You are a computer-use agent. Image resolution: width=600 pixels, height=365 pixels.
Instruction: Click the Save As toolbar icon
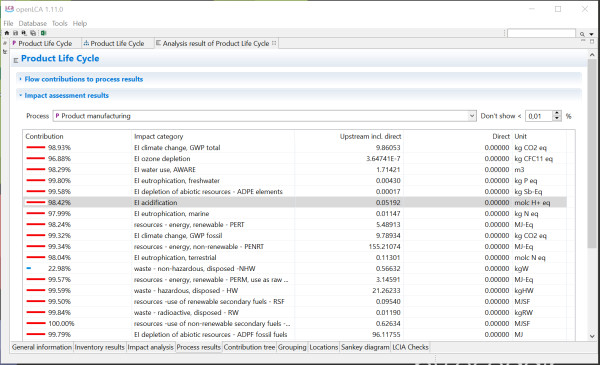tap(24, 33)
